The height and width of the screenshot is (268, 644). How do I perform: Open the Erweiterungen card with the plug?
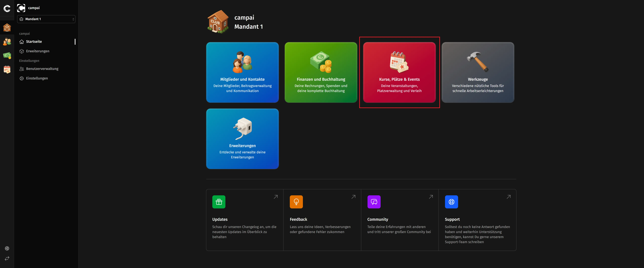point(242,139)
